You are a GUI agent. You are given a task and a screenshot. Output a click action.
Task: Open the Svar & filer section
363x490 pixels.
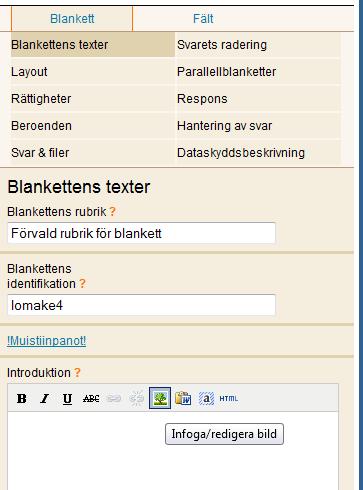93,153
